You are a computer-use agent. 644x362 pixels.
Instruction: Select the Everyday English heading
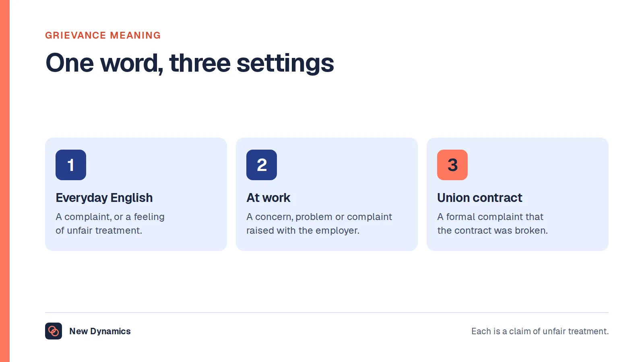click(x=104, y=198)
